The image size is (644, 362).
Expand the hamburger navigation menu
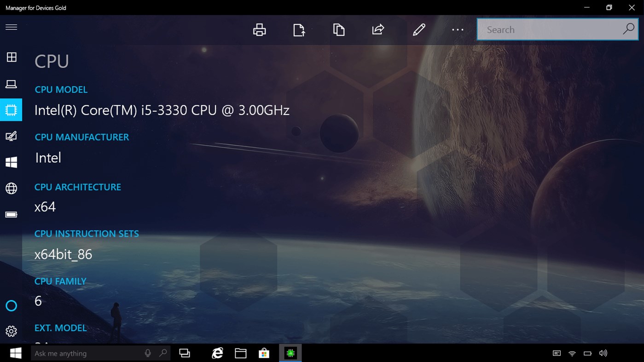click(x=11, y=27)
